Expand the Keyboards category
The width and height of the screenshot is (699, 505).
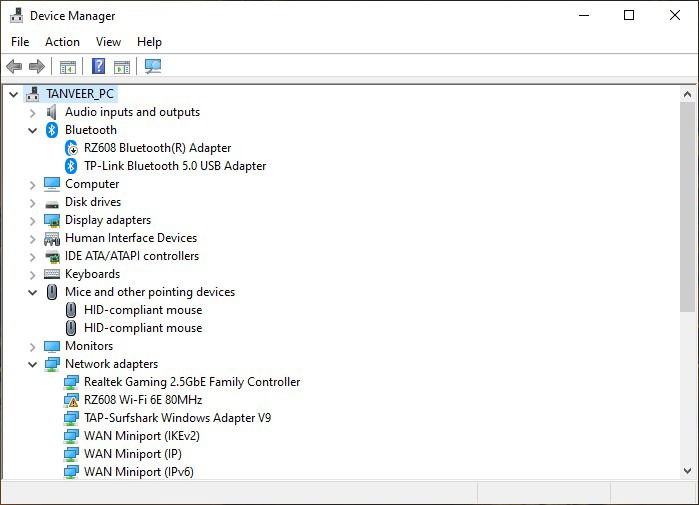coord(33,275)
